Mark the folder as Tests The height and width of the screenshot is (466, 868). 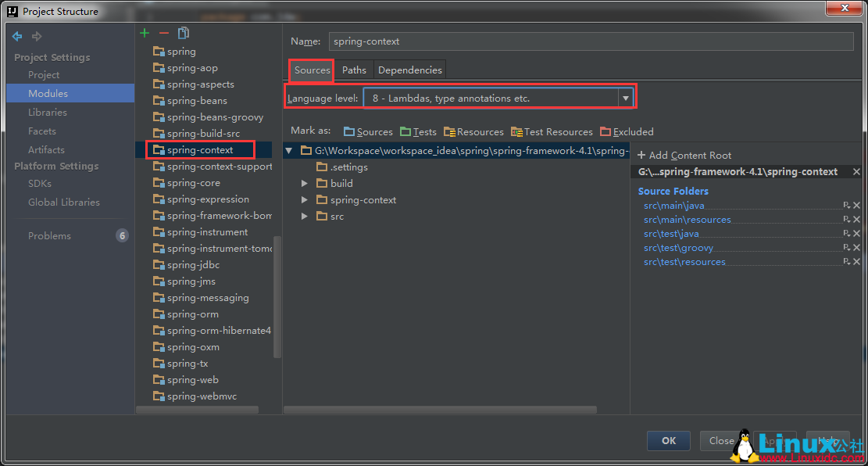(x=418, y=132)
